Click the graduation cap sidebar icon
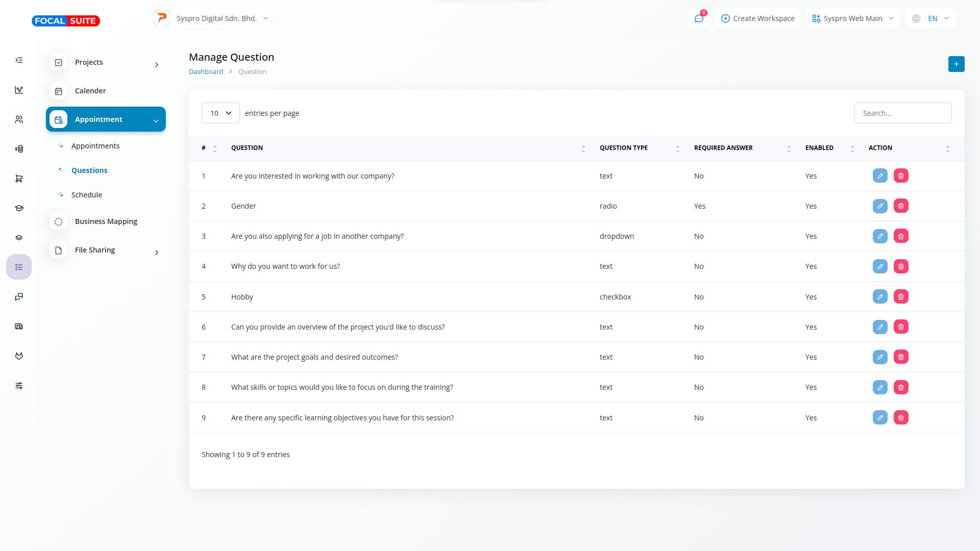Image resolution: width=980 pixels, height=551 pixels. (19, 208)
